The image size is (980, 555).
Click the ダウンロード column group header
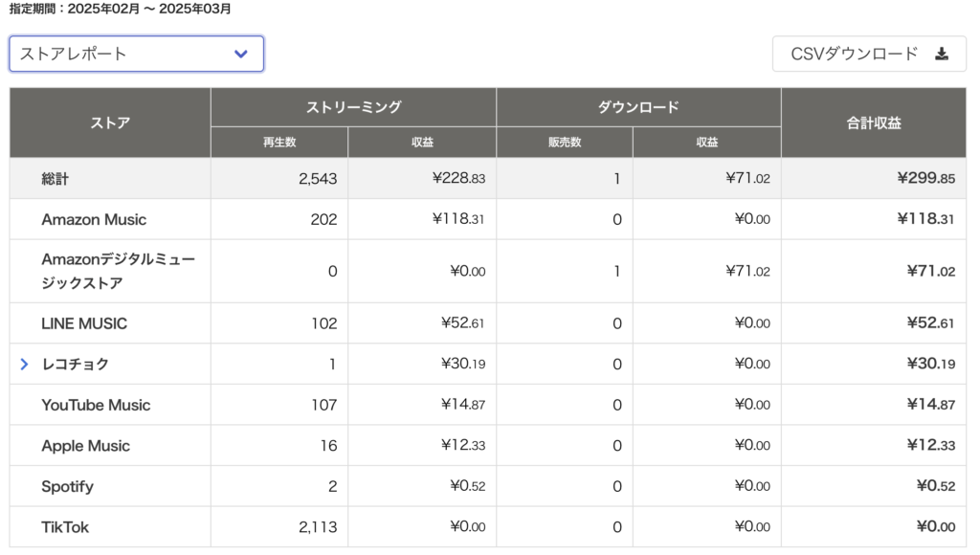click(638, 107)
